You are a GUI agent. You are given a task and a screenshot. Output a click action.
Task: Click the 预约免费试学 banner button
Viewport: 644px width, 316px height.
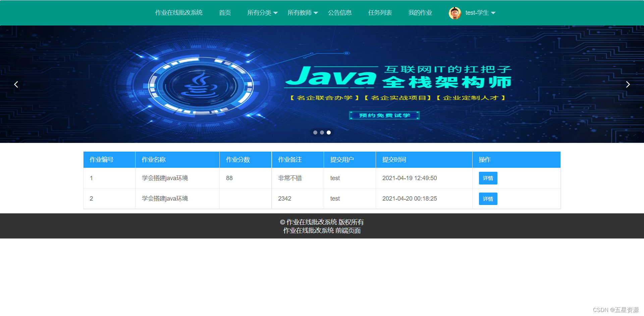pos(384,115)
